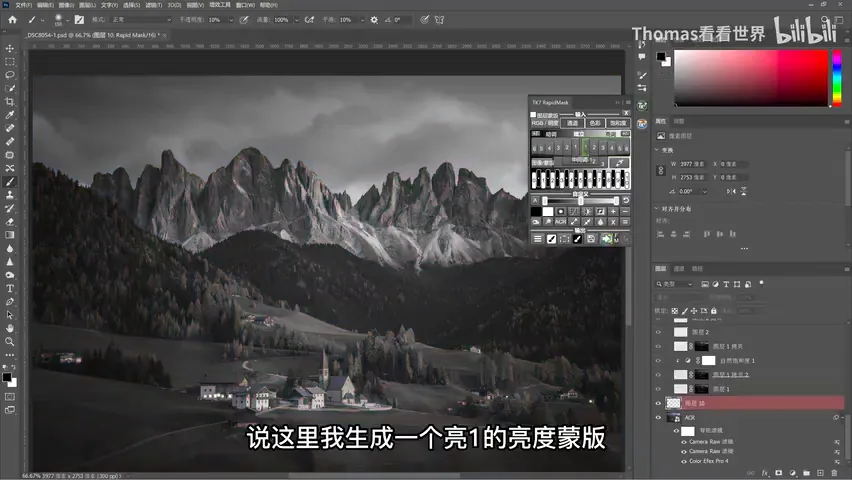Viewport: 852px width, 480px height.
Task: Click the new group folder icon
Action: [x=806, y=473]
